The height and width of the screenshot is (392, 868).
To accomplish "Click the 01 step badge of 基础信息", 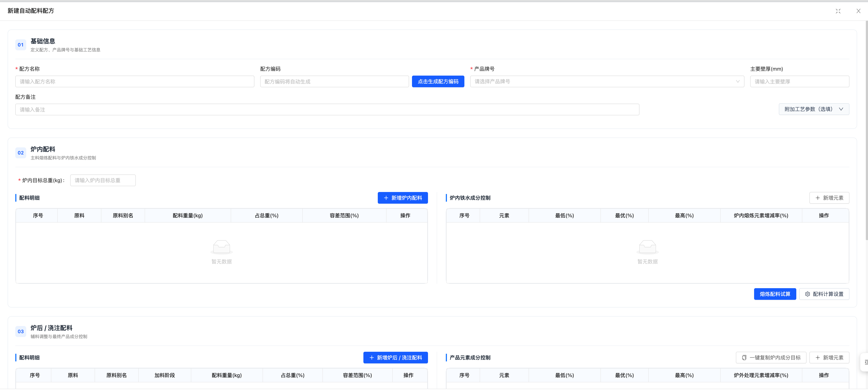I will point(21,44).
